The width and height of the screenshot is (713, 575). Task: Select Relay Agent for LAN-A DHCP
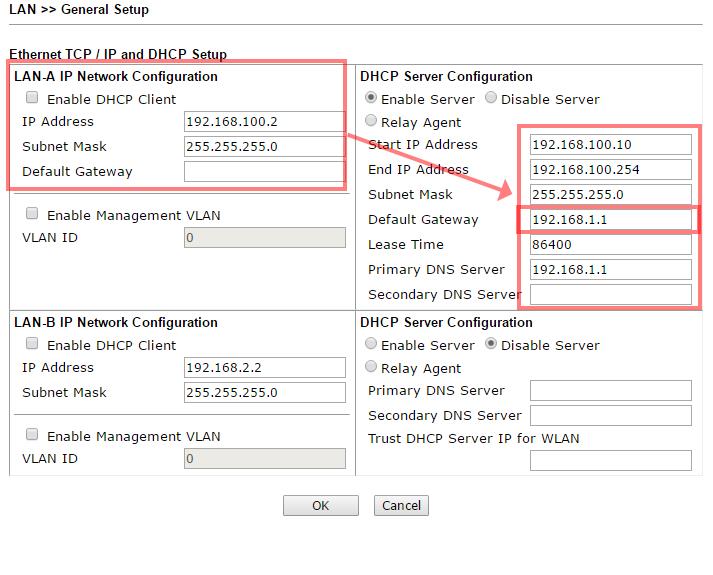(372, 121)
